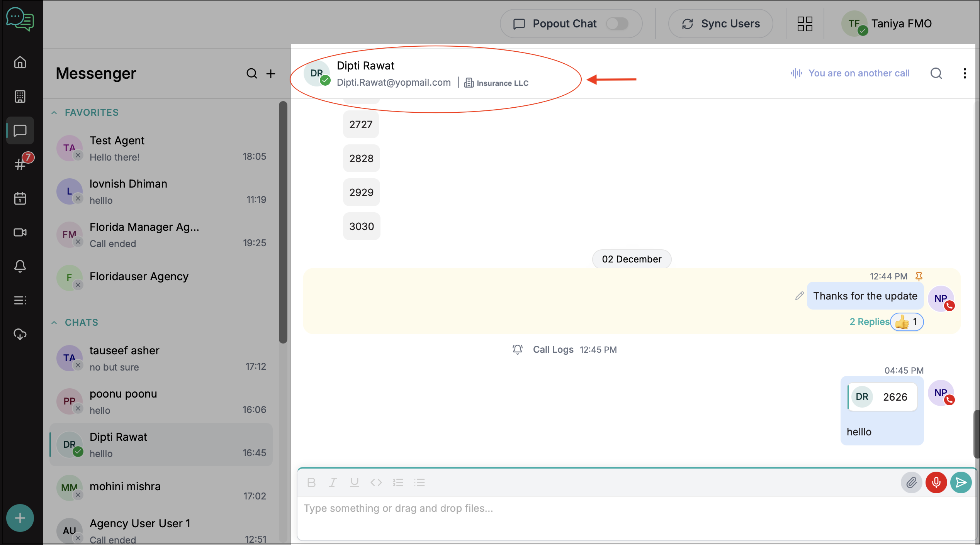Collapse the FAVORITES section
980x545 pixels.
coord(54,113)
